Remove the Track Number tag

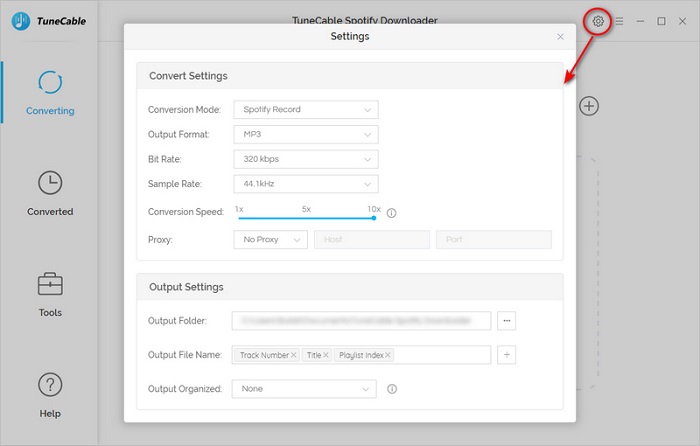click(x=294, y=355)
